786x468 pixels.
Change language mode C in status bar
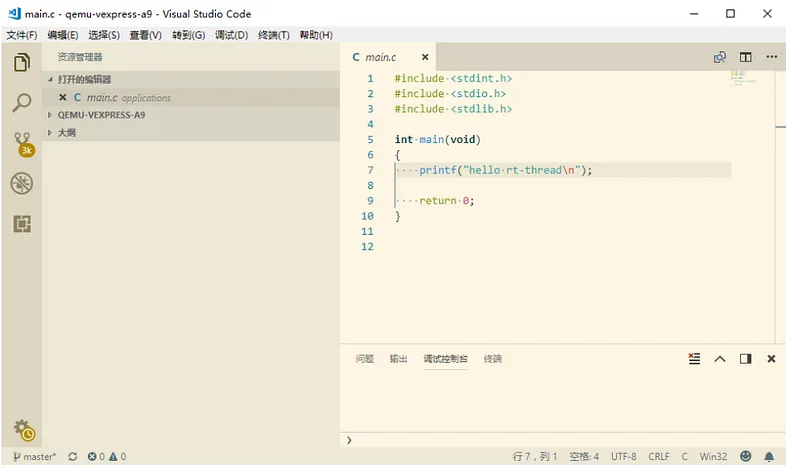(684, 456)
